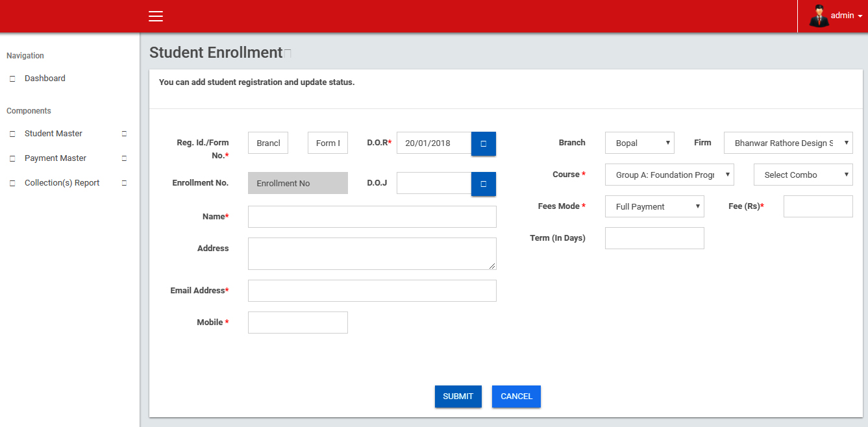Click the Fees Mode label
This screenshot has height=427, width=868.
562,206
